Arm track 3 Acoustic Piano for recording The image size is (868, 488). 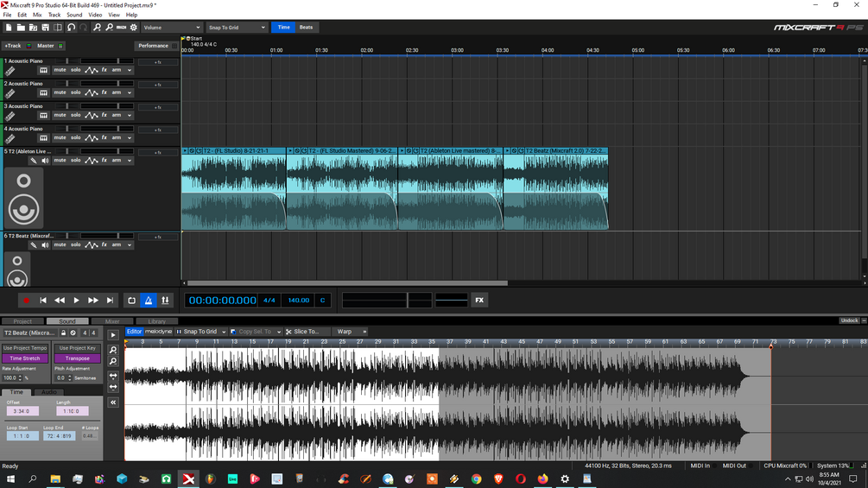click(x=117, y=115)
